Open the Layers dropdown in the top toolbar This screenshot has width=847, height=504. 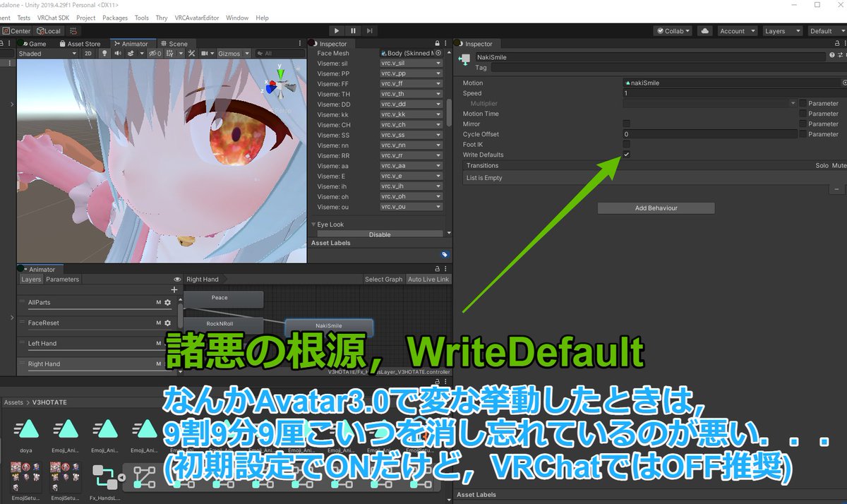782,31
